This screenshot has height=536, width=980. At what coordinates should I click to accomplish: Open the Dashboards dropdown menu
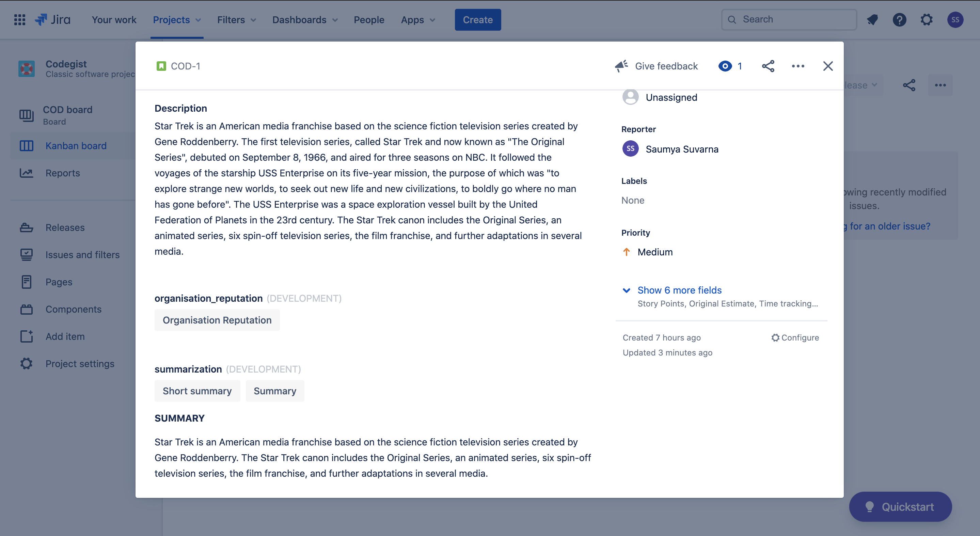(x=305, y=19)
